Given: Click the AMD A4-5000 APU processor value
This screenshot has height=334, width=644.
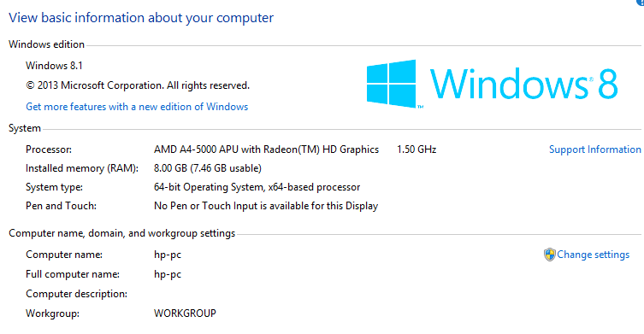Looking at the screenshot, I should click(x=266, y=149).
